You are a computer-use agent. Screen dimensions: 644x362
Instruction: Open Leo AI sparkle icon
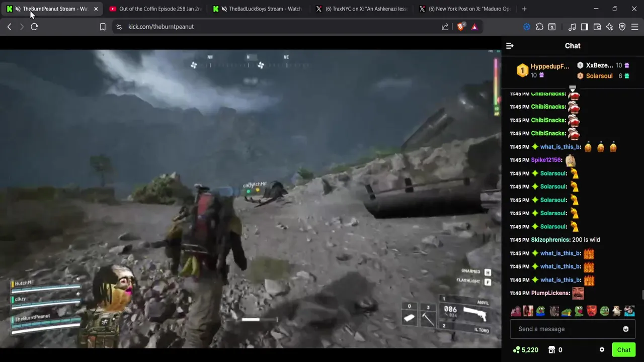[610, 27]
